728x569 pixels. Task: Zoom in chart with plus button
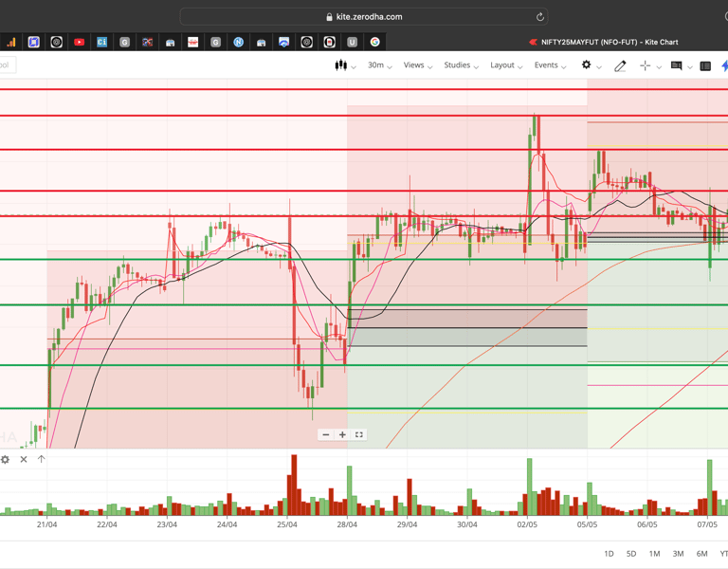tap(342, 434)
